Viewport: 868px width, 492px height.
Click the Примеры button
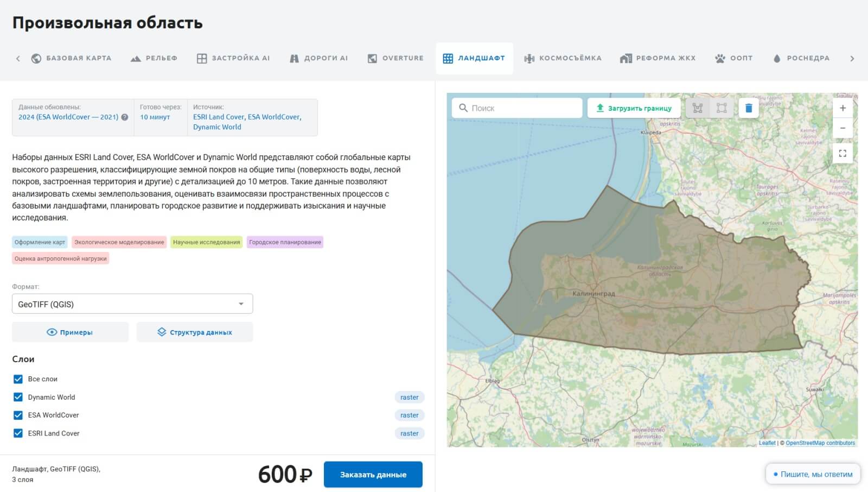click(70, 332)
